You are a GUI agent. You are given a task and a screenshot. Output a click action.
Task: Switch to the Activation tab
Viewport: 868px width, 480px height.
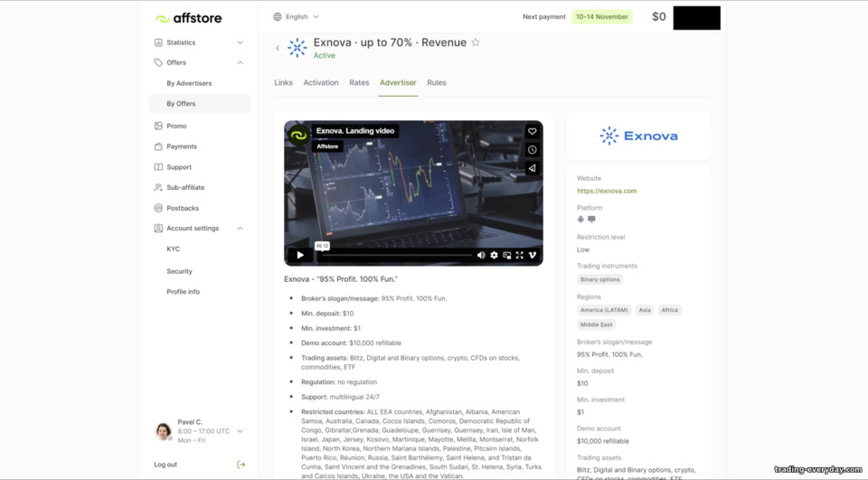320,82
